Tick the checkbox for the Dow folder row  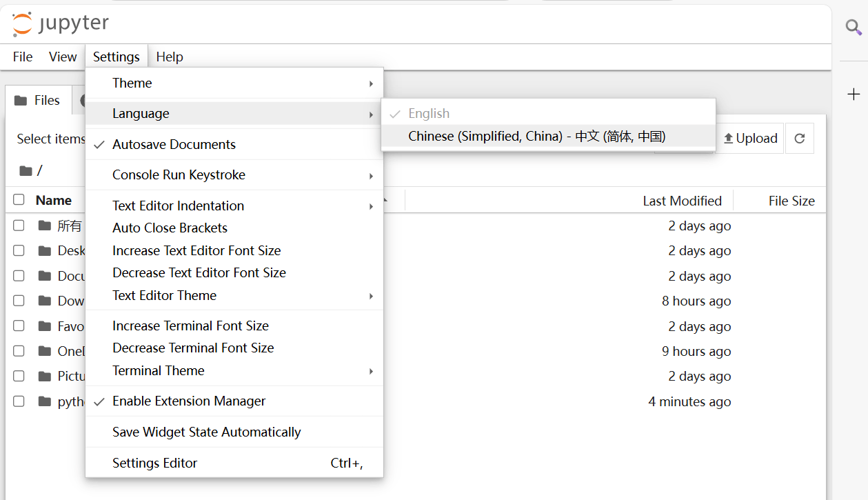coord(19,301)
